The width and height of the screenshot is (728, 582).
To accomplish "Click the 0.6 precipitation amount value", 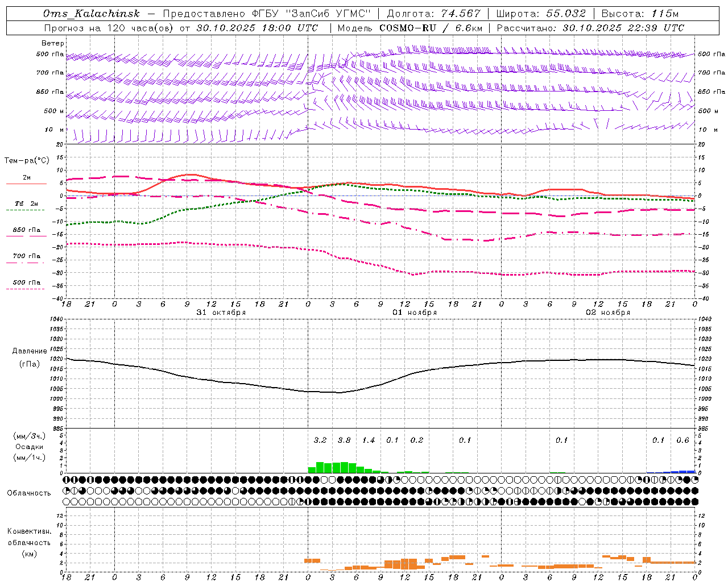I will point(682,440).
